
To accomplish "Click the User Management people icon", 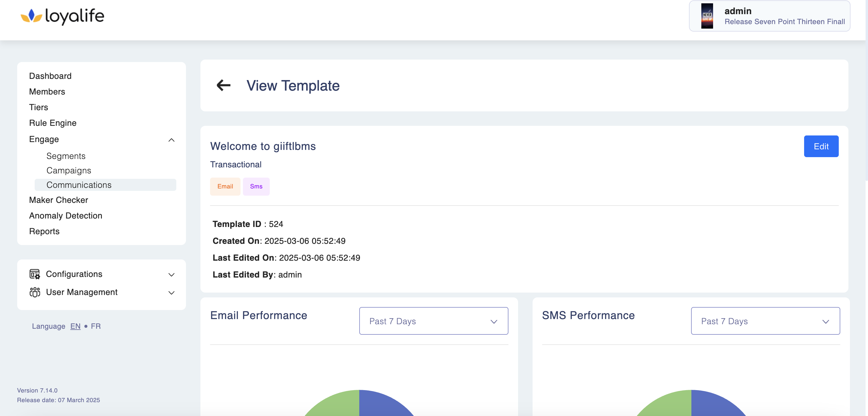I will [34, 292].
